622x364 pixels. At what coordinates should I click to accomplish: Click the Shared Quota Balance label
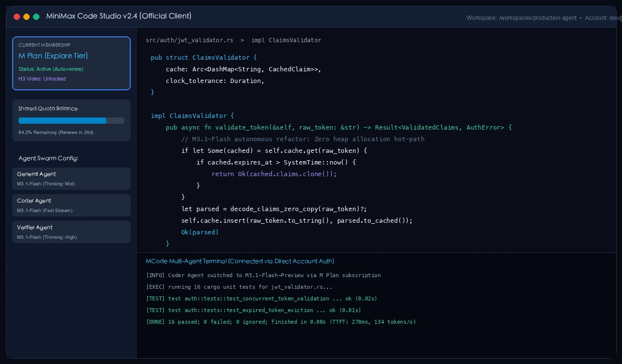click(x=48, y=109)
